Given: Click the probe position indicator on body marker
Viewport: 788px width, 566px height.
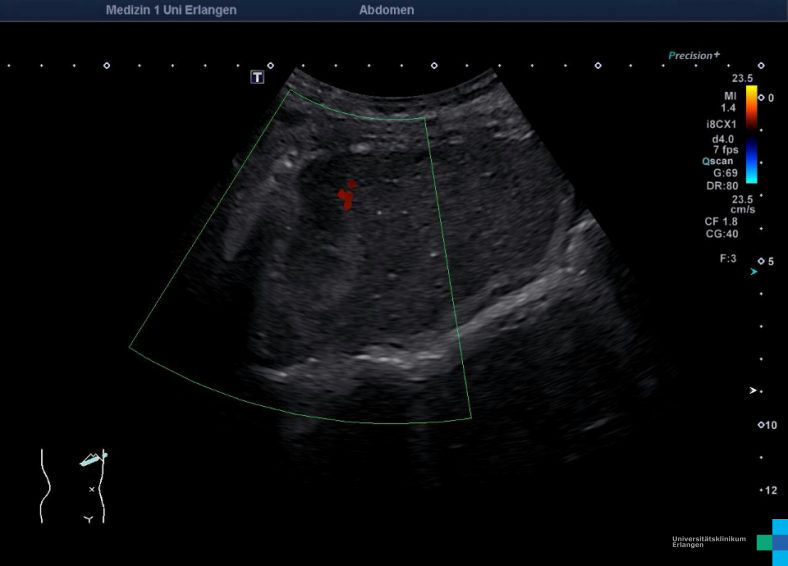Looking at the screenshot, I should pos(93,459).
